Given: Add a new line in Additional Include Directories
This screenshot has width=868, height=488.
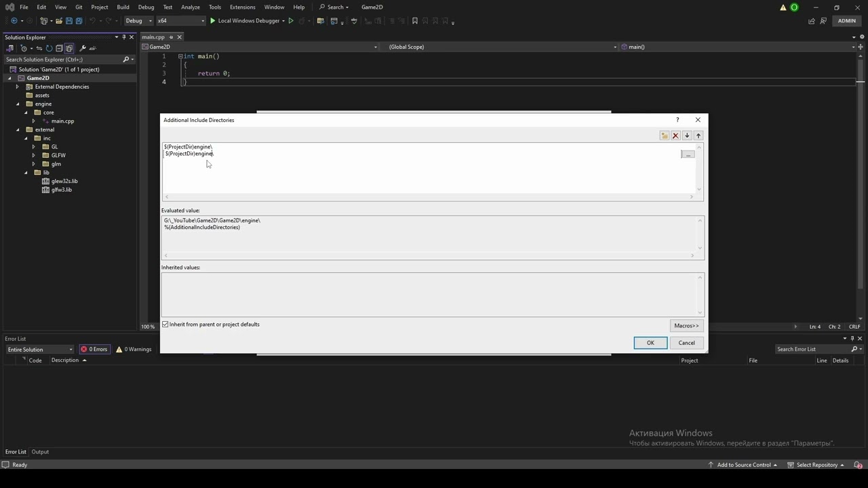Looking at the screenshot, I should pos(665,136).
